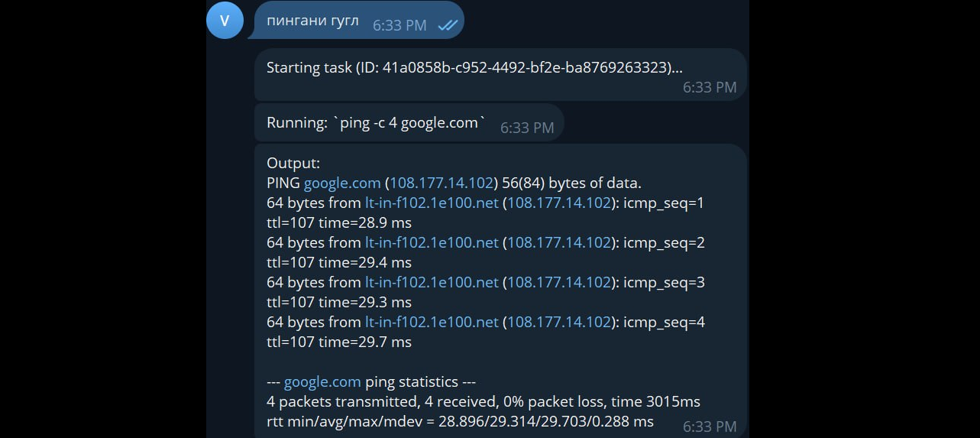Viewport: 980px width, 438px height.
Task: Open lt-in-f102.1e100.net link for icmp_seq=4
Action: point(432,323)
